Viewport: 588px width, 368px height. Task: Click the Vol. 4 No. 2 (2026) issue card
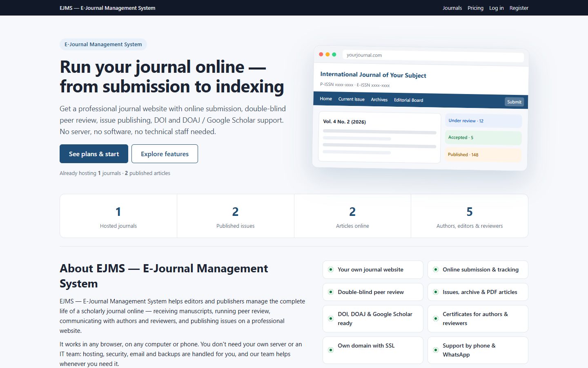(379, 137)
